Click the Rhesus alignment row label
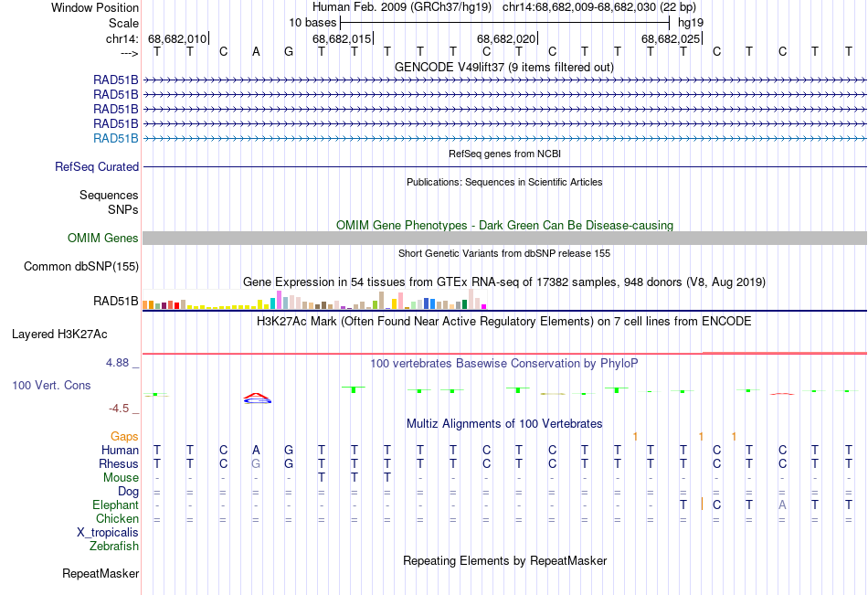868x595 pixels. pos(119,463)
